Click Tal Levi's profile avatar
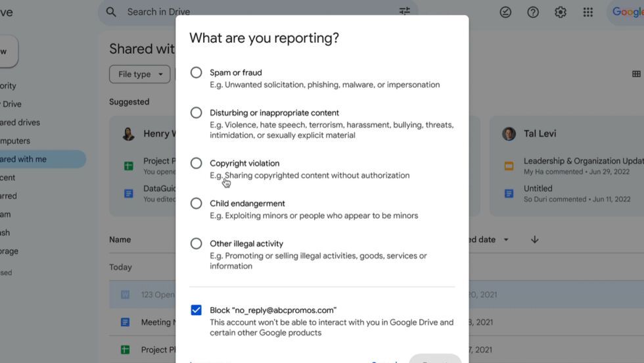This screenshot has height=363, width=644. point(509,133)
